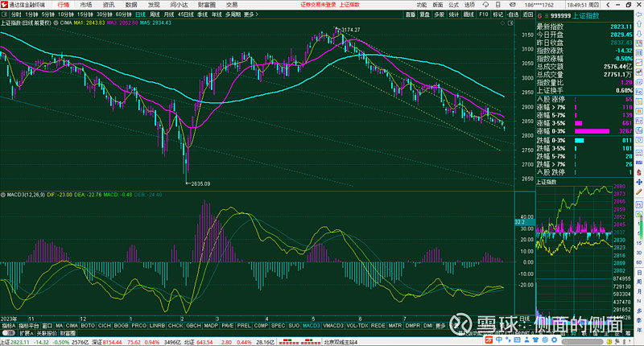Click the red G icon beside 999999
The width and height of the screenshot is (644, 346).
click(x=540, y=14)
